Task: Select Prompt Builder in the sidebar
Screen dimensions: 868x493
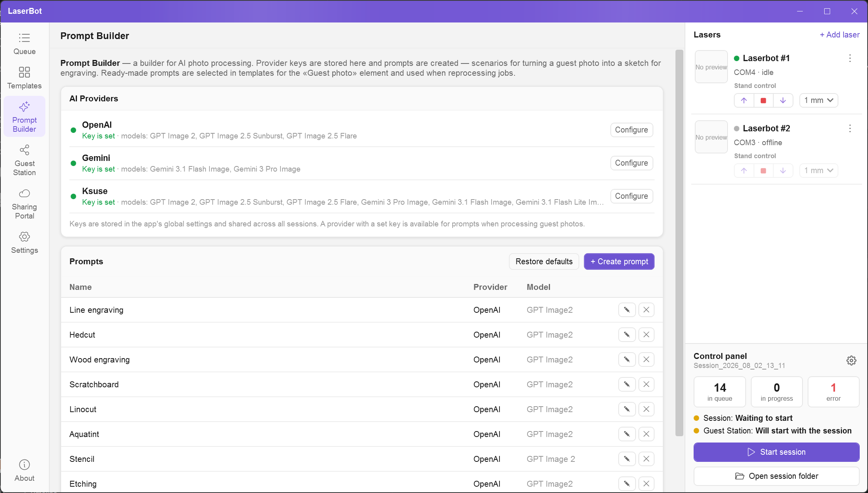Action: pyautogui.click(x=24, y=117)
